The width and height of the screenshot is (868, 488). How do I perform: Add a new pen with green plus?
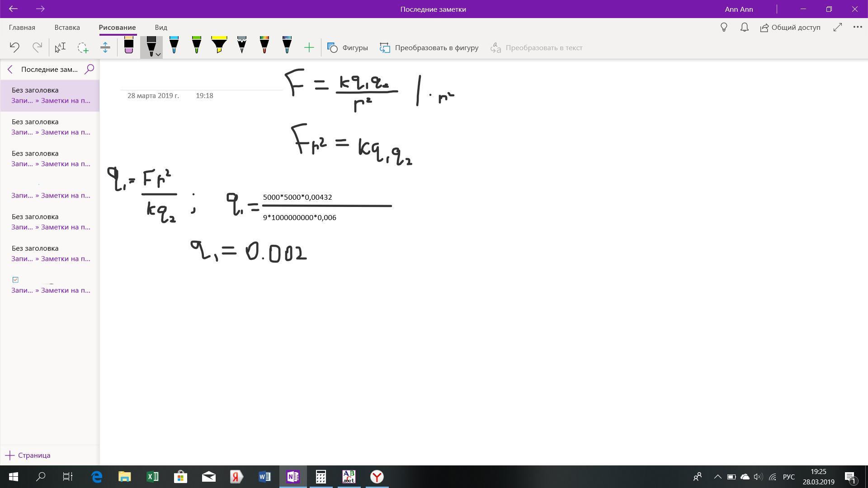[309, 47]
